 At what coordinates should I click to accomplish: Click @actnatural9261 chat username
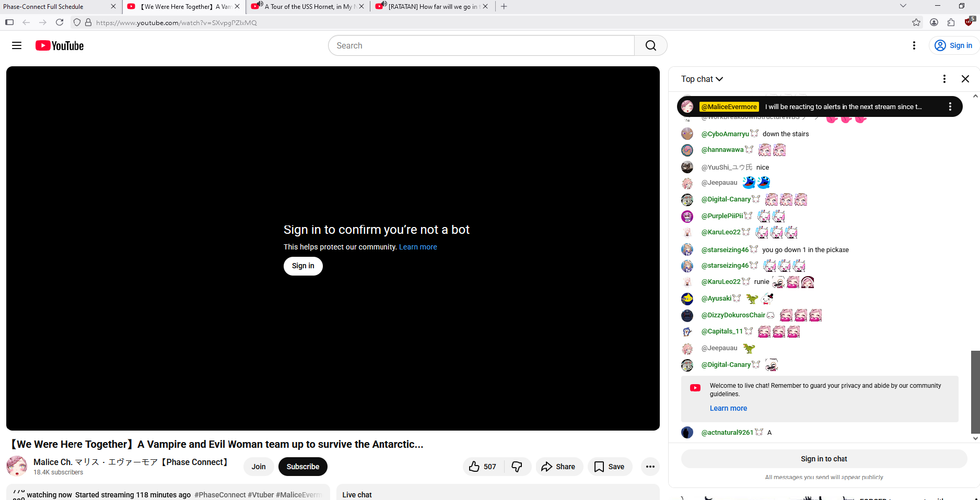click(727, 433)
